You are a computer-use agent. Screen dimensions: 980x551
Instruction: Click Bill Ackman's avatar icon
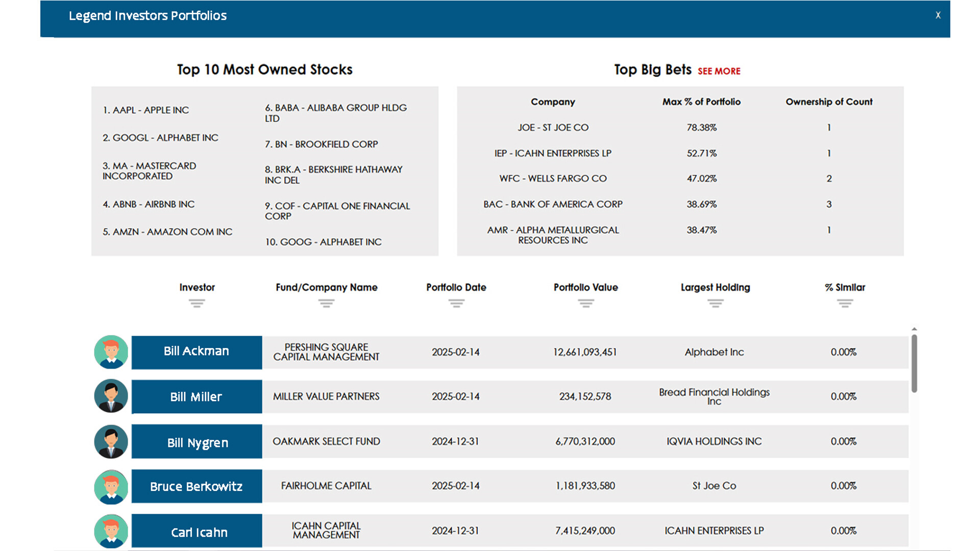(111, 352)
